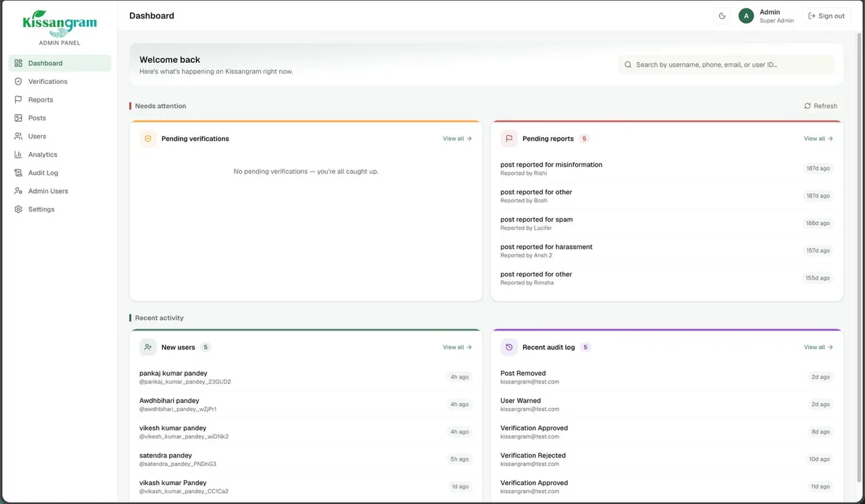Click the Admin avatar circle with letter A
Screen dimensions: 865x504
coord(746,16)
